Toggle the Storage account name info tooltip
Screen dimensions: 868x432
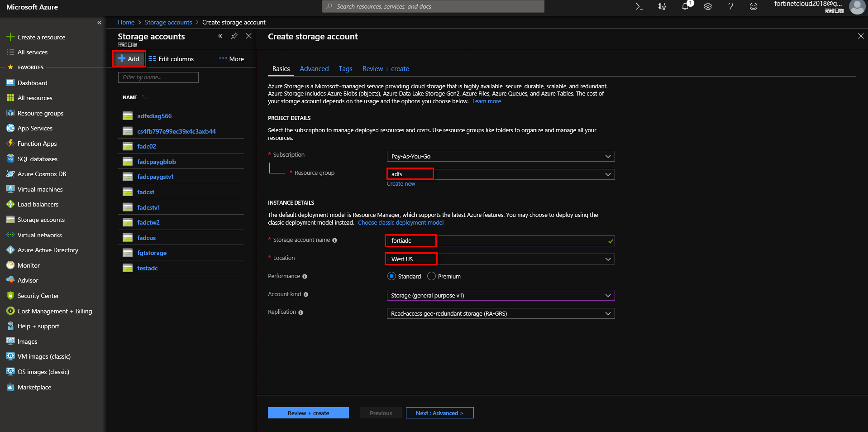(x=334, y=240)
